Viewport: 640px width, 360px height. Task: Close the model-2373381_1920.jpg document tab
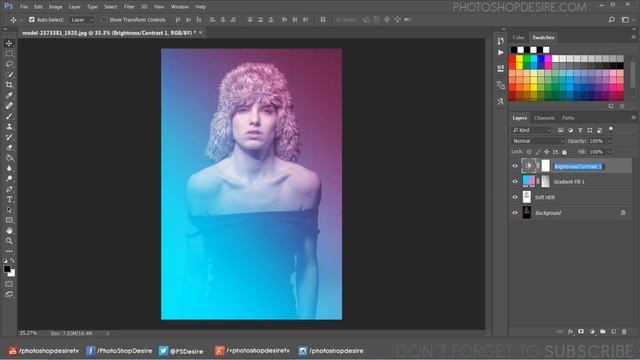click(x=201, y=32)
